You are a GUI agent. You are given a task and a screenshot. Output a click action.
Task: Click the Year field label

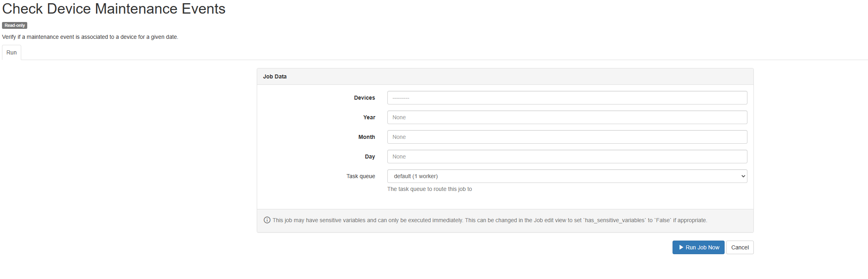click(369, 117)
